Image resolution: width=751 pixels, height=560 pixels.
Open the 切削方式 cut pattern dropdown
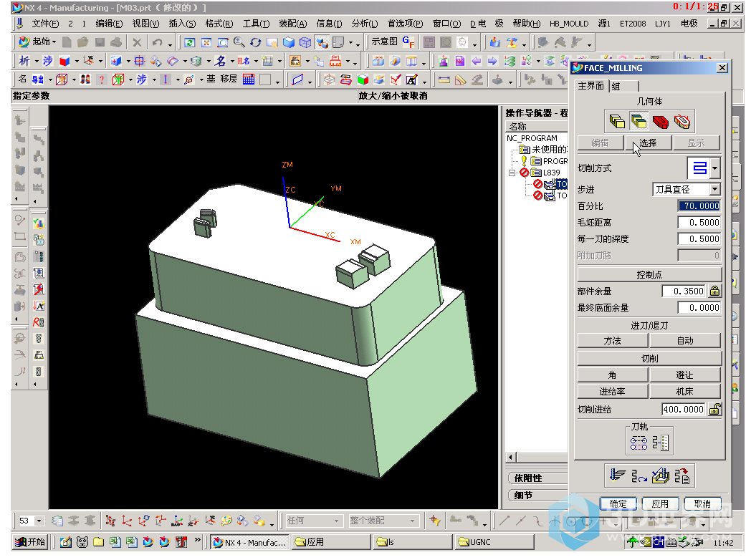pyautogui.click(x=714, y=168)
